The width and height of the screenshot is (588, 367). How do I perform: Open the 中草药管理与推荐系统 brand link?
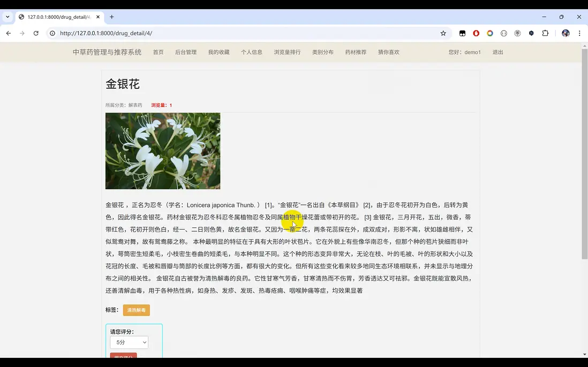click(107, 52)
